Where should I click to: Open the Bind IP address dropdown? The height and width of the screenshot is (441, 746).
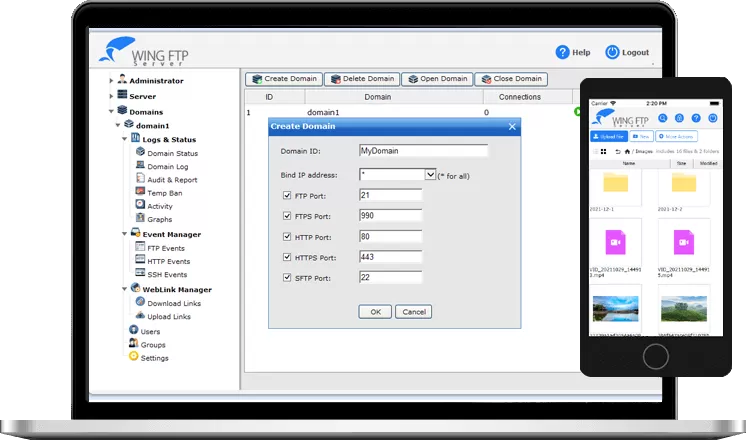point(430,175)
